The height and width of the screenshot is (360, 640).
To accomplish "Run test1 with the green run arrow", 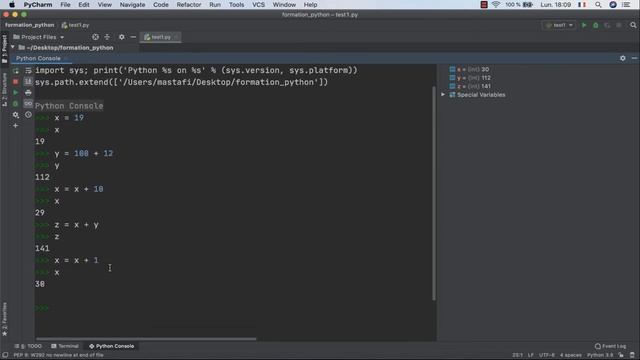I will 584,25.
